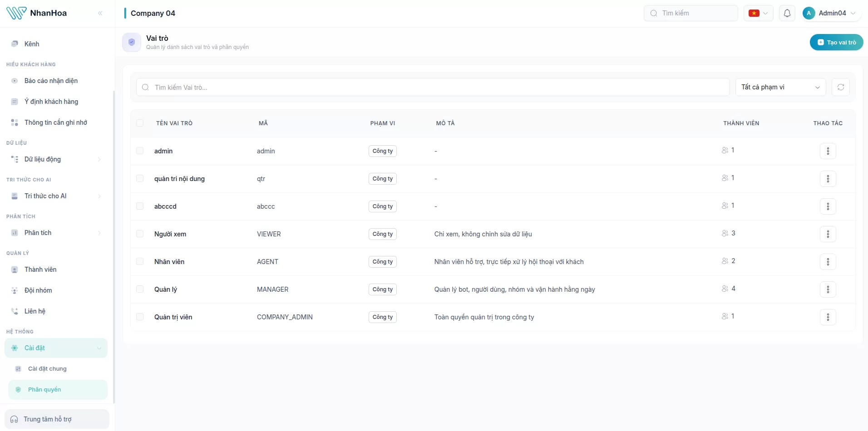Image resolution: width=868 pixels, height=431 pixels.
Task: Expand the Dữ liệu động menu
Action: click(56, 159)
